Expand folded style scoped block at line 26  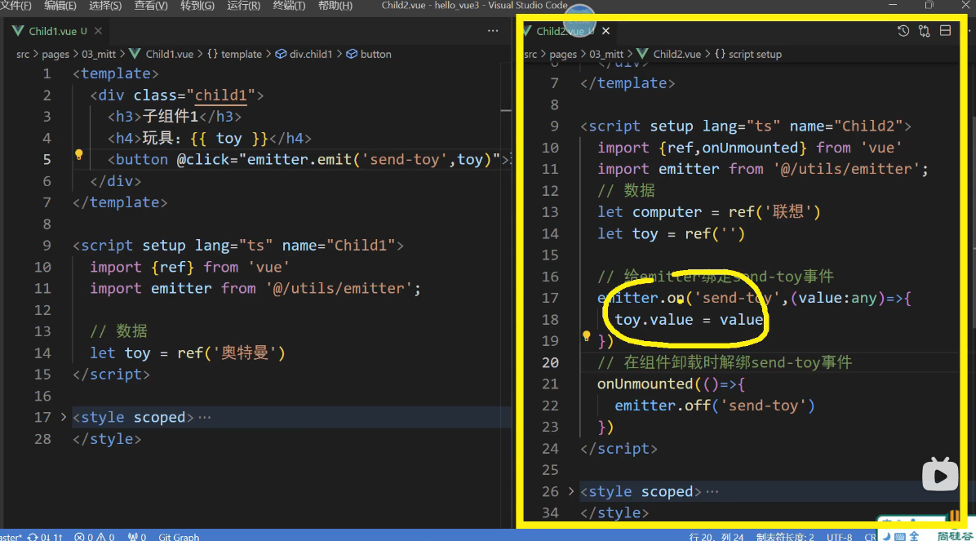click(x=571, y=491)
